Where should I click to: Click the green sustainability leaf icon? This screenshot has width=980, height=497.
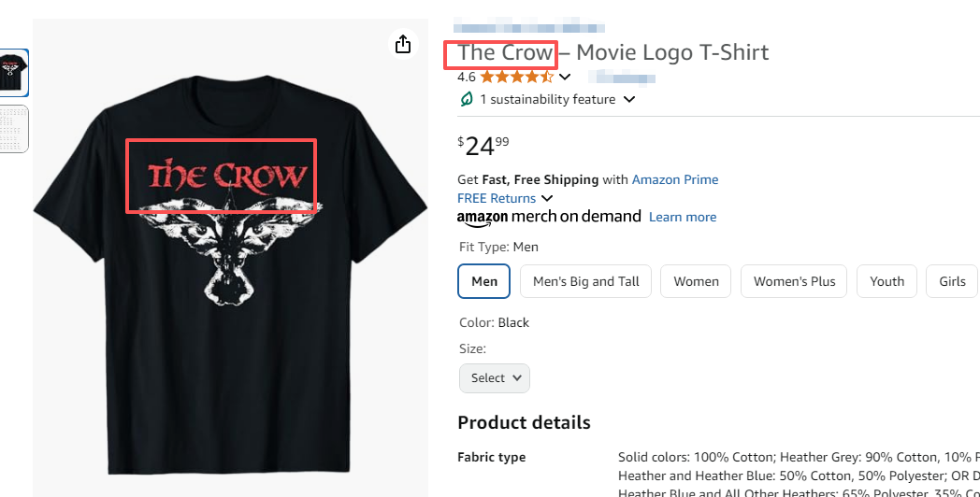[466, 99]
